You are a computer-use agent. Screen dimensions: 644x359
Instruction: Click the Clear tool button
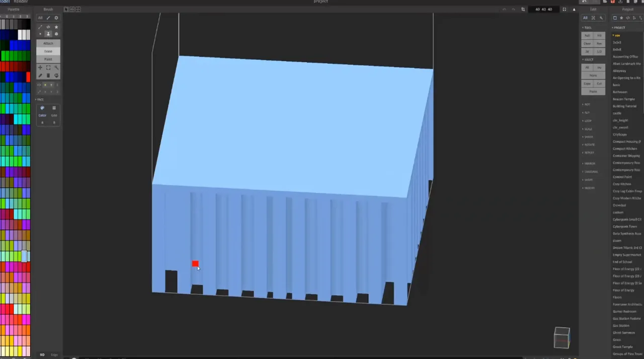click(x=587, y=44)
